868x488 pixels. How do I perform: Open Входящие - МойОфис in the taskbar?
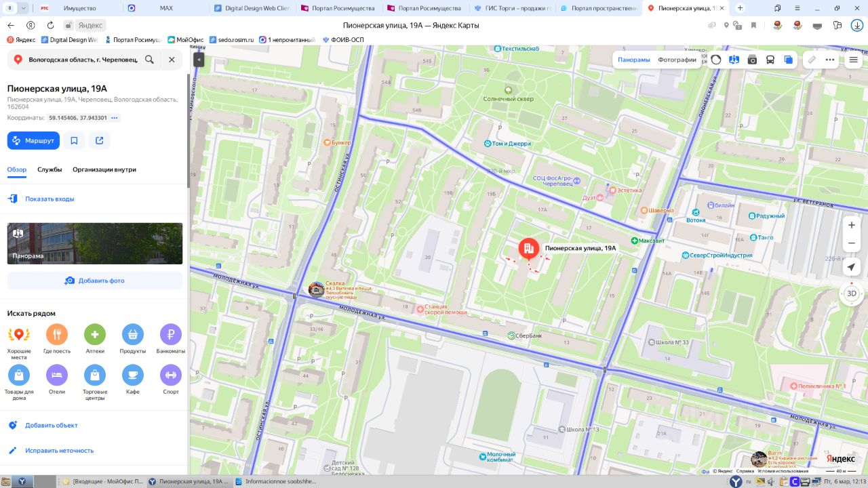coord(102,481)
